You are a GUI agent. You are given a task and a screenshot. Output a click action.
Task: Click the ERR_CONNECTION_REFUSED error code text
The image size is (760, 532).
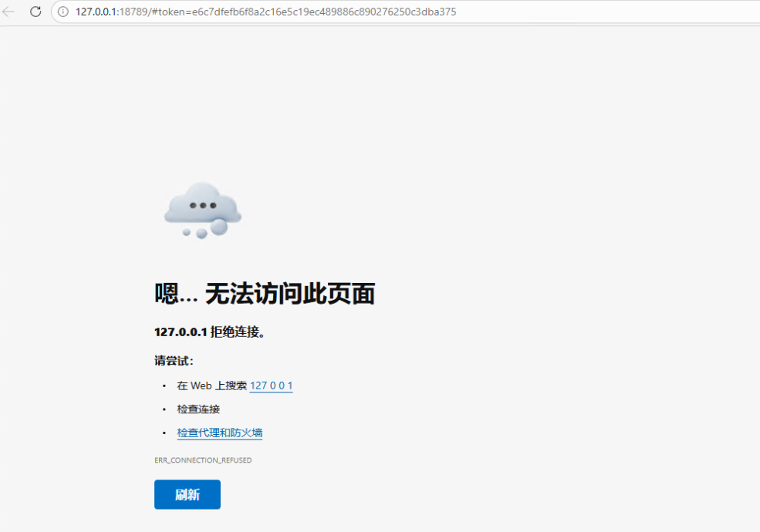[x=203, y=460]
